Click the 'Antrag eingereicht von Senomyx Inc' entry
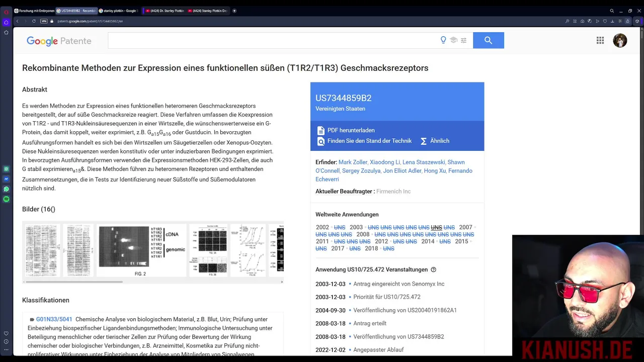 tap(399, 284)
